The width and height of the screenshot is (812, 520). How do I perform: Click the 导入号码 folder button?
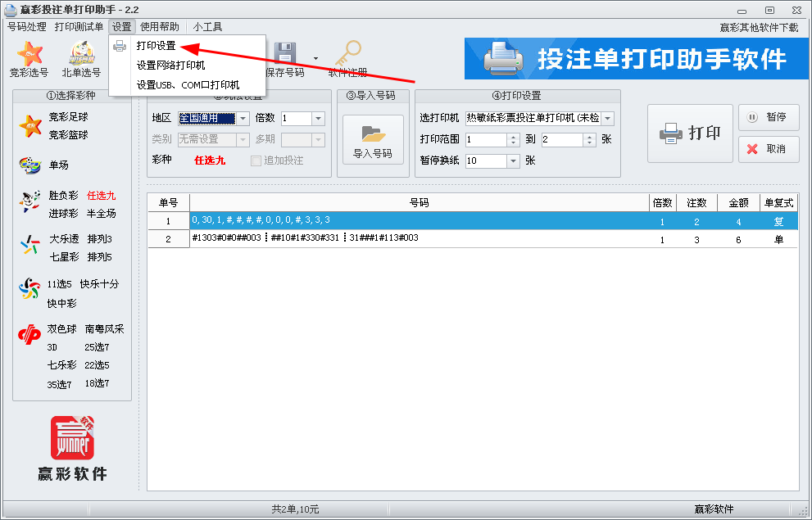click(x=373, y=141)
